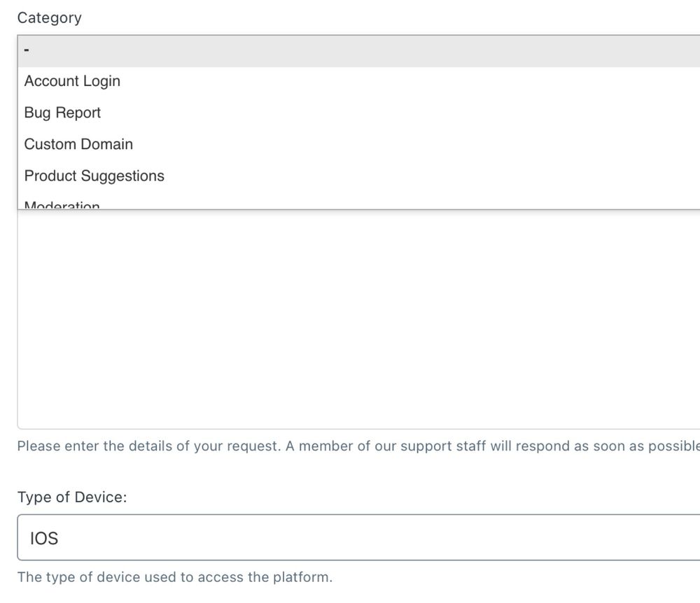Pick Custom Domain in Category list
This screenshot has width=700, height=603.
(78, 144)
